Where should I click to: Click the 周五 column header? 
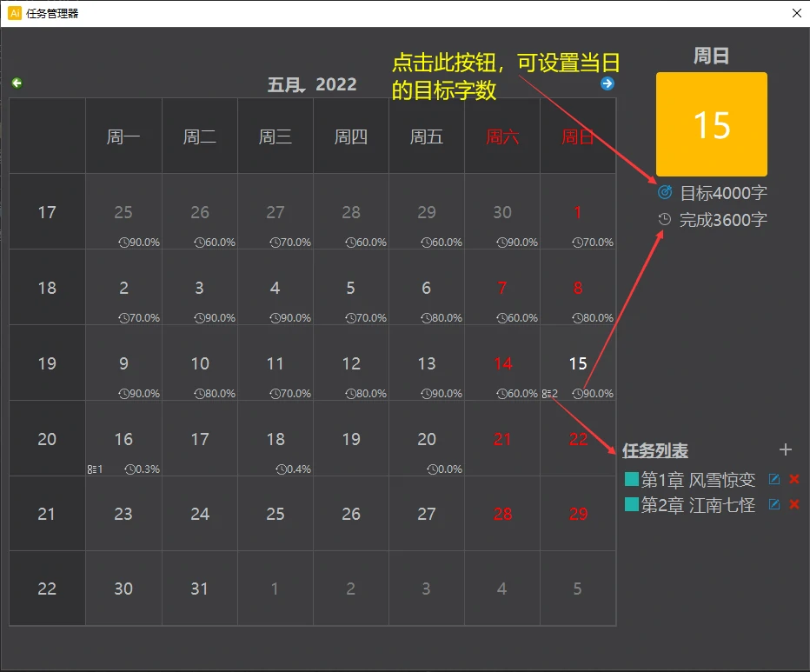click(x=427, y=136)
